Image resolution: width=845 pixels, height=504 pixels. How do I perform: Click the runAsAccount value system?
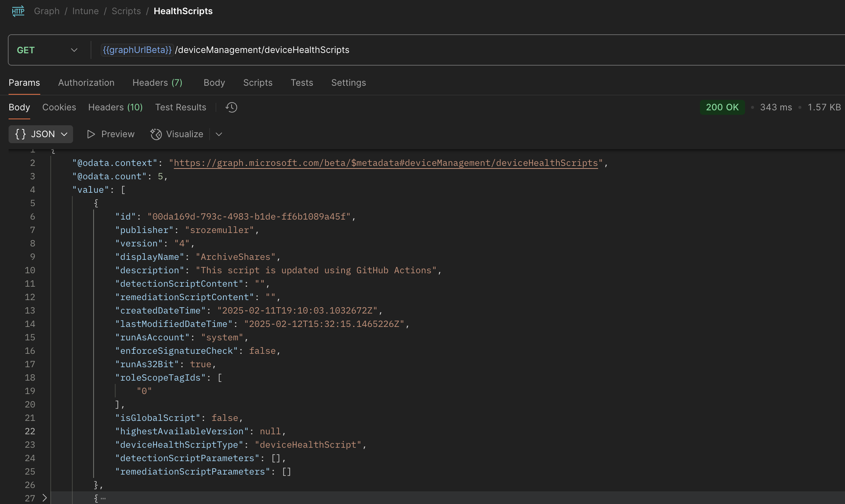pos(222,337)
